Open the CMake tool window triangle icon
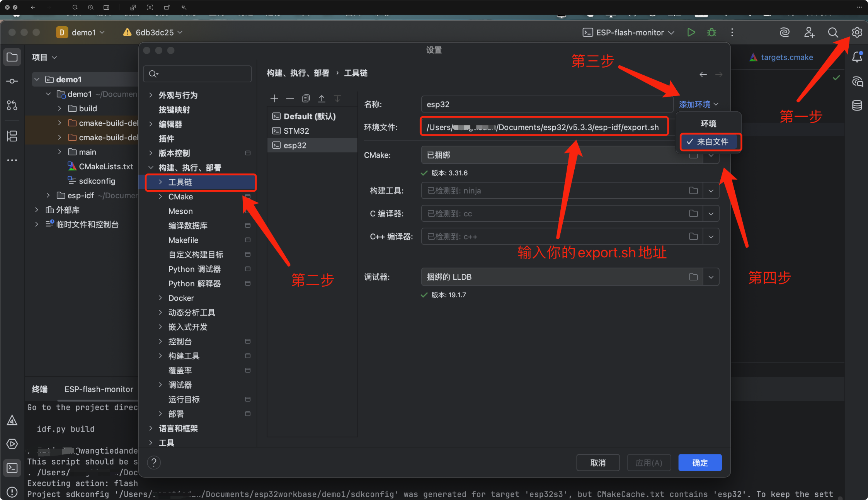 [12, 420]
